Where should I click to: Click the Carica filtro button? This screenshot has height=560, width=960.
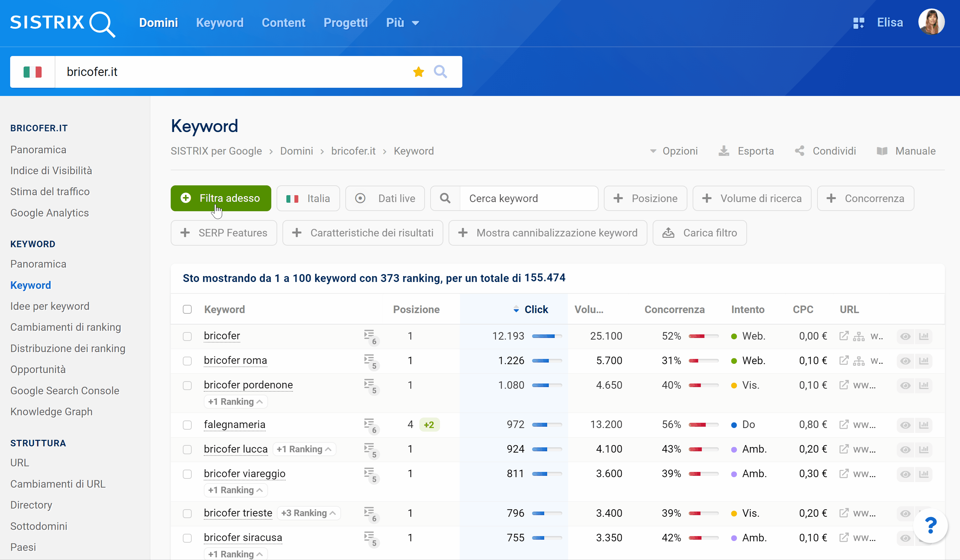coord(700,233)
